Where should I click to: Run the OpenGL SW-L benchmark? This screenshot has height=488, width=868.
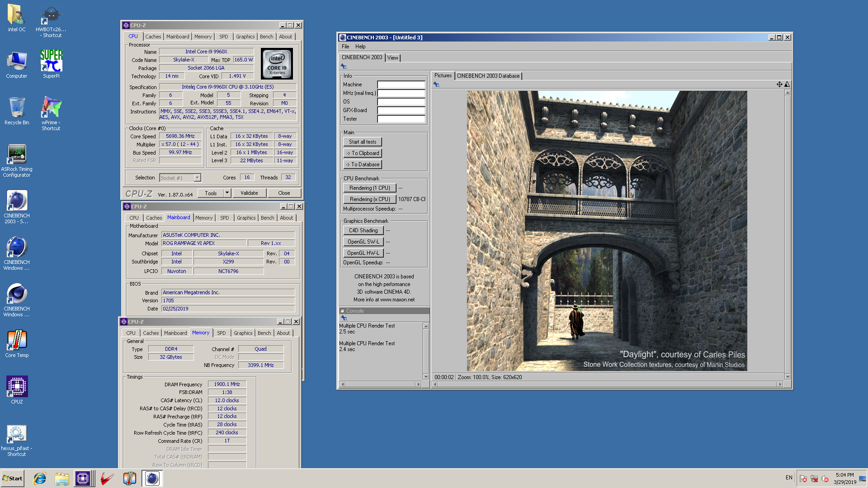click(363, 242)
